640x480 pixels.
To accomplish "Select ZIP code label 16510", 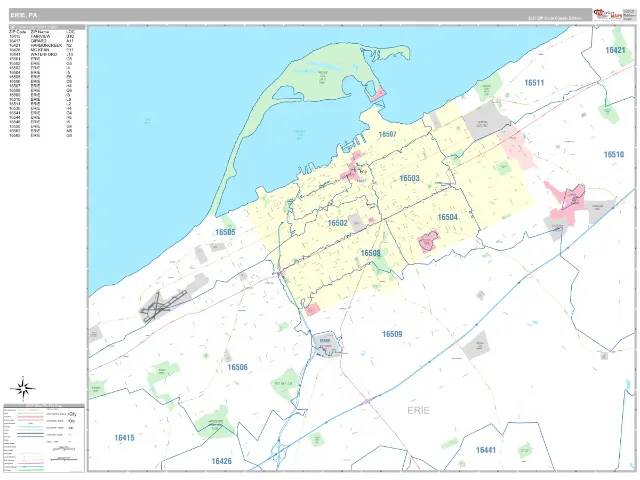I will pyautogui.click(x=614, y=154).
